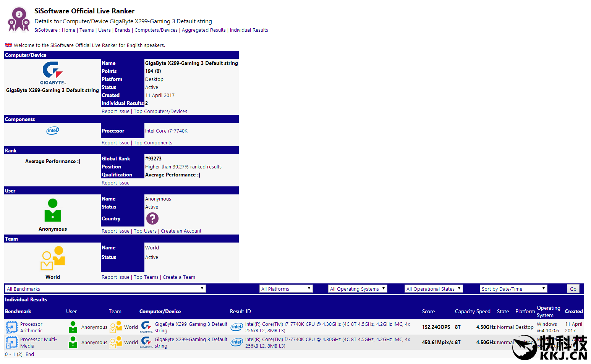Click the SiSoftware link in navigation
This screenshot has height=364, width=591.
[x=46, y=30]
